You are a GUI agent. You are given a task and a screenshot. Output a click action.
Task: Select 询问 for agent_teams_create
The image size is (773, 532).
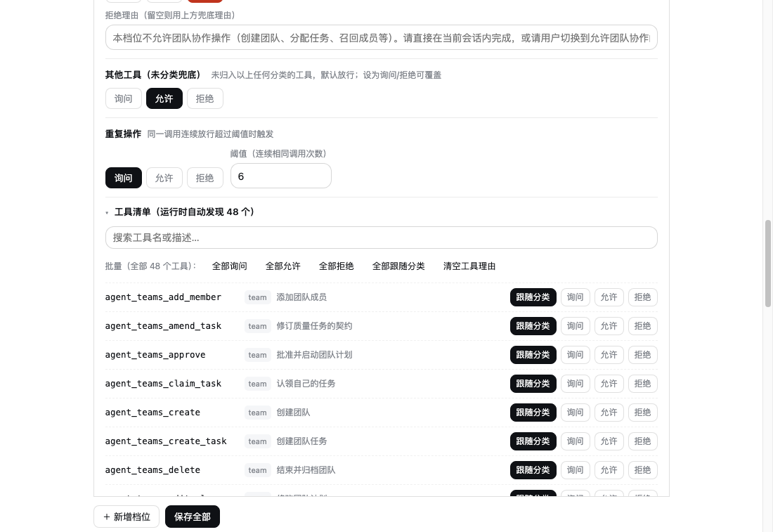coord(575,413)
